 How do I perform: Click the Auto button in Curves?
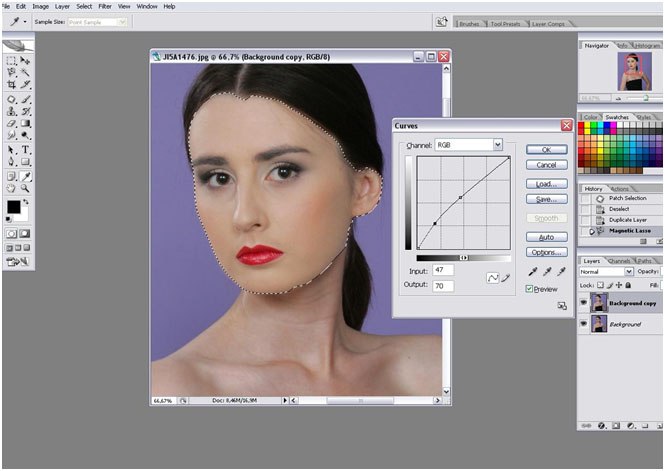546,237
